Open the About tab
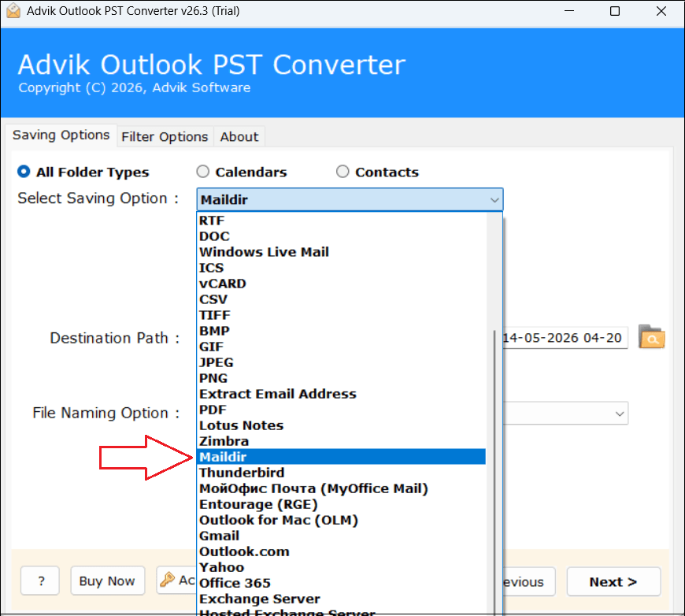685x616 pixels. point(239,137)
